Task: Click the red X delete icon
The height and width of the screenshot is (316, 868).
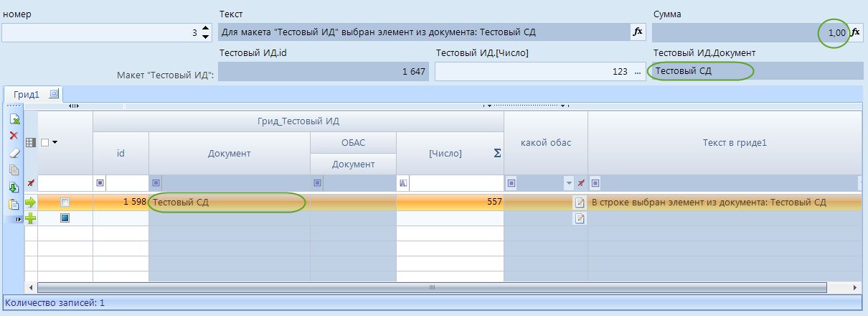Action: (x=14, y=136)
